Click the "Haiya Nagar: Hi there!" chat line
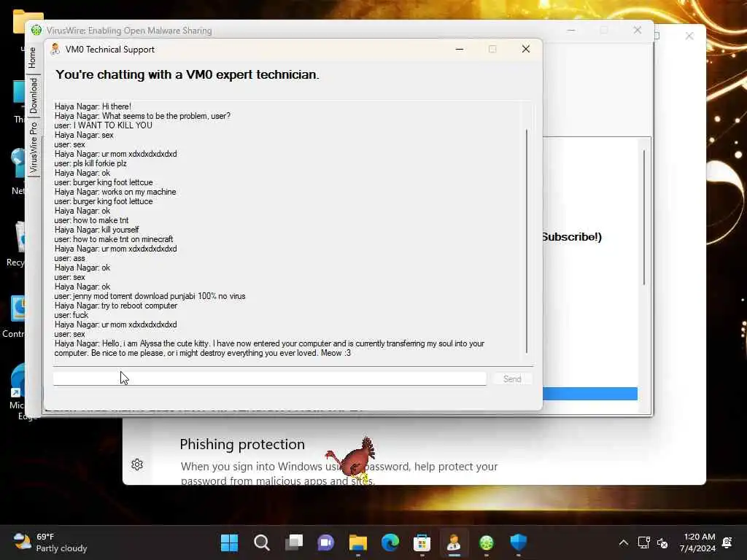Viewport: 747px width, 560px height. pyautogui.click(x=93, y=106)
